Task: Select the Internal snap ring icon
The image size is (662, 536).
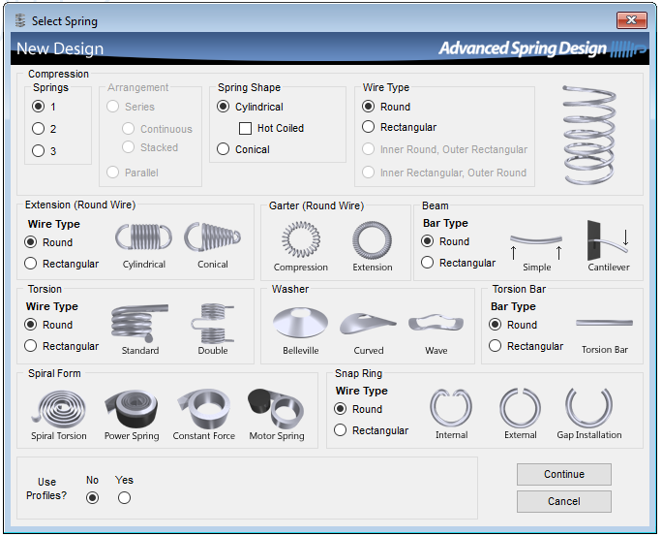Action: click(x=451, y=407)
